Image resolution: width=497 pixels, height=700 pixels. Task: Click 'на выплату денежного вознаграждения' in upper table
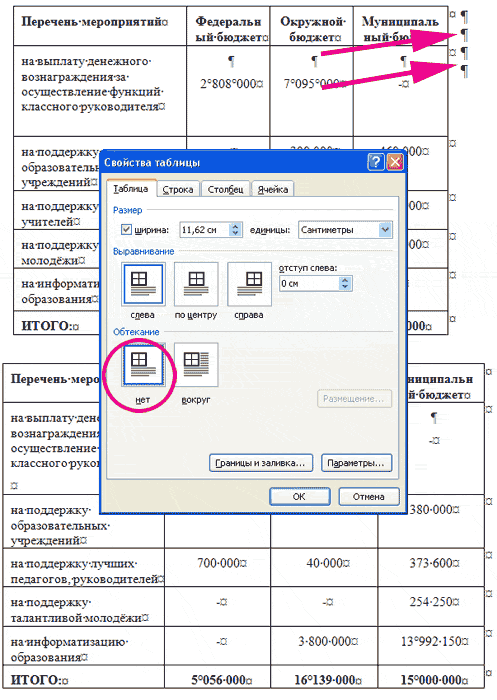click(x=93, y=84)
